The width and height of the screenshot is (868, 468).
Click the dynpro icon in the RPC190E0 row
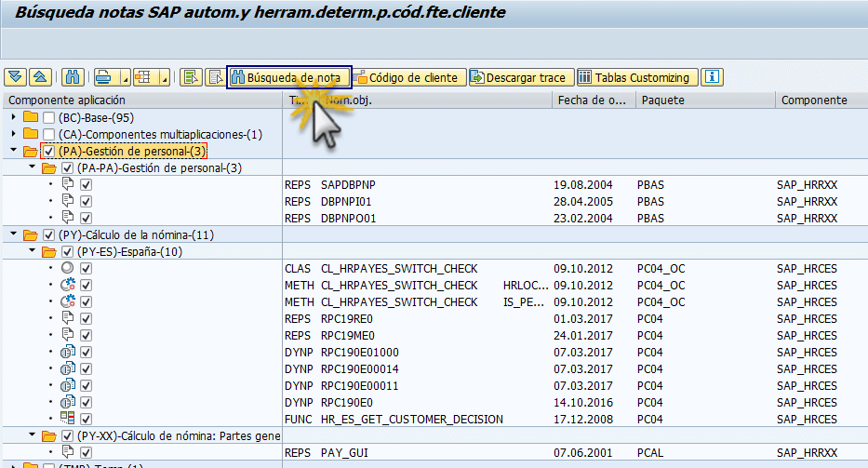[x=68, y=402]
